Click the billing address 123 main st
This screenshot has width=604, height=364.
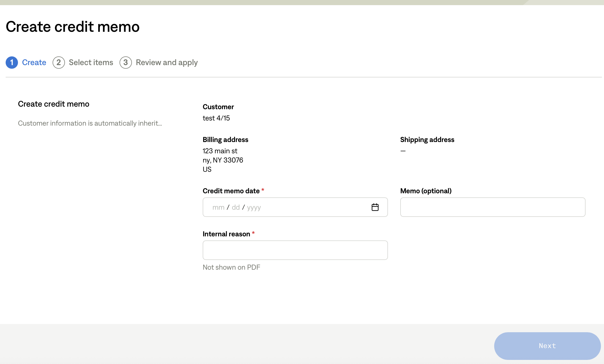click(x=220, y=151)
